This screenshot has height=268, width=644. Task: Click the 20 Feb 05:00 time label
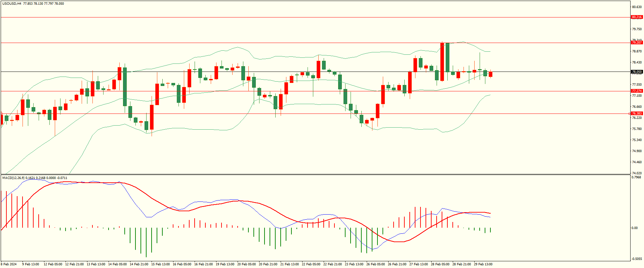click(246, 264)
